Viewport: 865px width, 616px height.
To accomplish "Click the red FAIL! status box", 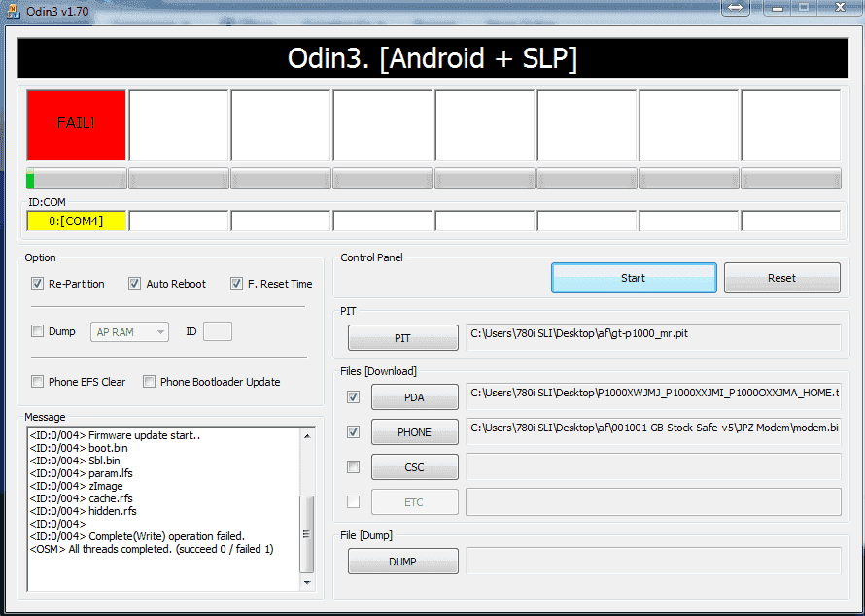I will (x=76, y=125).
